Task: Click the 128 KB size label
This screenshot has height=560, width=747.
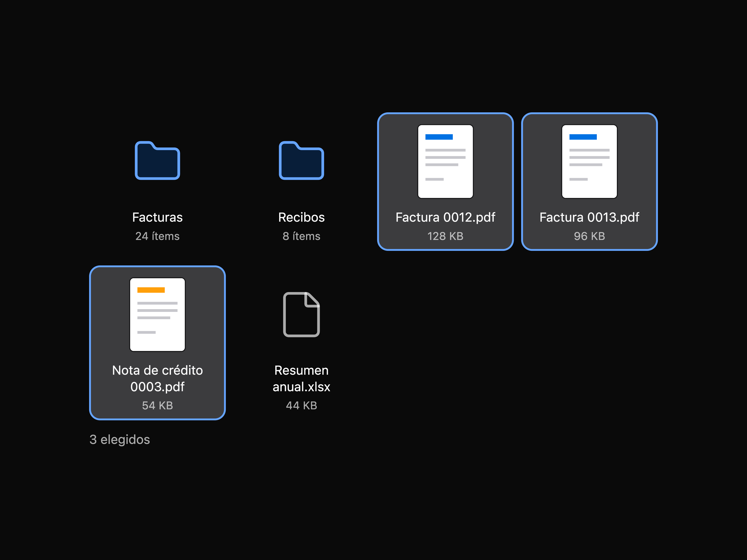Action: 445,236
